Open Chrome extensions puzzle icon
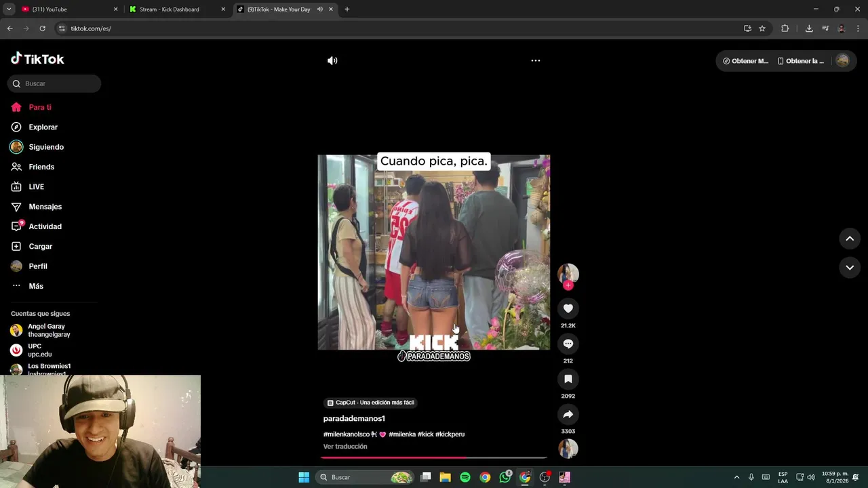 [x=785, y=28]
